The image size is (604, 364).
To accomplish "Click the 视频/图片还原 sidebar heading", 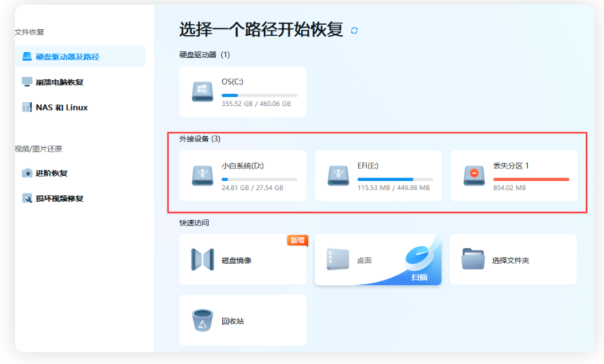I will [38, 149].
